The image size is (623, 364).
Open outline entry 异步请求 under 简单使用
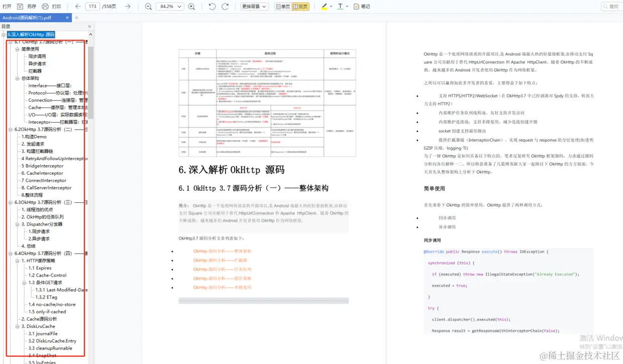(37, 64)
